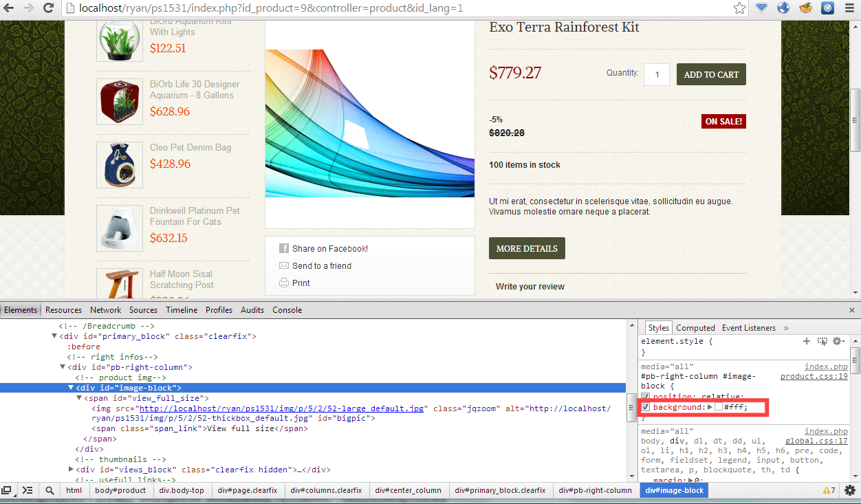Screen dimensions: 861x504
Task: Click the #fff color swatch
Action: 719,408
